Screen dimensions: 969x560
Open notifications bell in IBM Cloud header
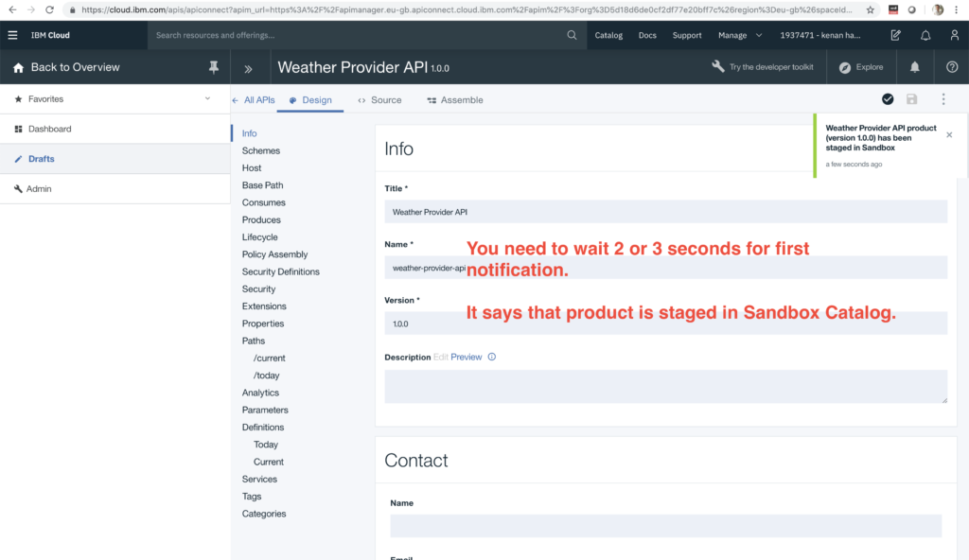pos(925,35)
